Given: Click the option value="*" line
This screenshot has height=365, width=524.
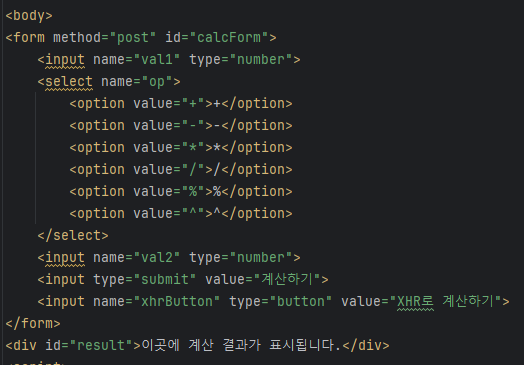Looking at the screenshot, I should [x=181, y=148].
